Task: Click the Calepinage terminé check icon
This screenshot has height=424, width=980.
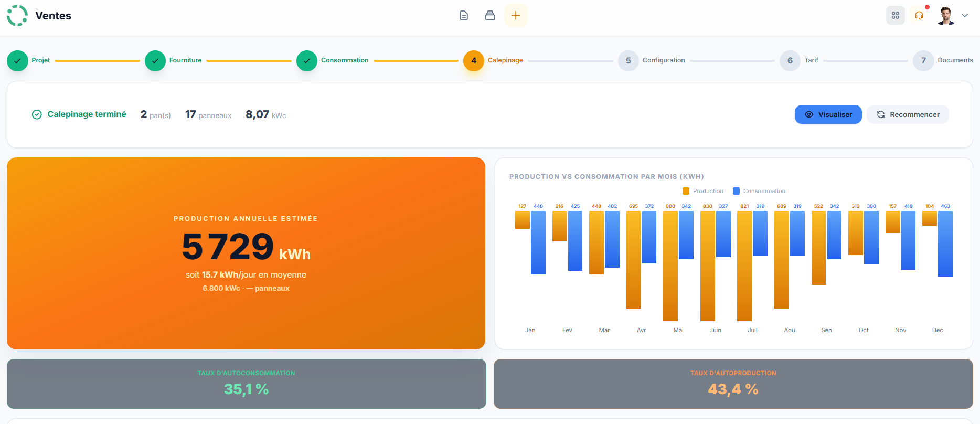Action: click(x=37, y=114)
